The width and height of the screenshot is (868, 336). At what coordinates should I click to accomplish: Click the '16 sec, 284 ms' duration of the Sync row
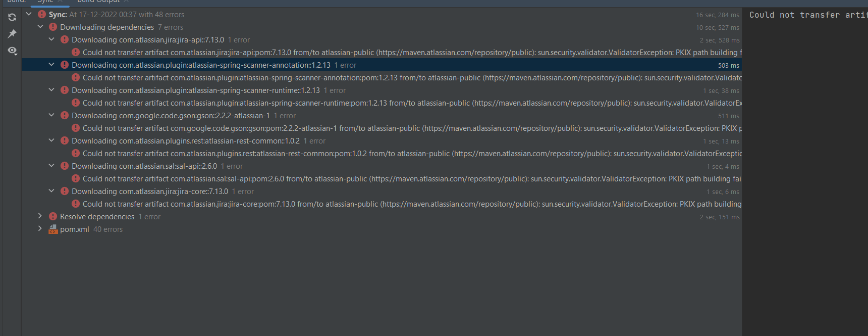(718, 15)
